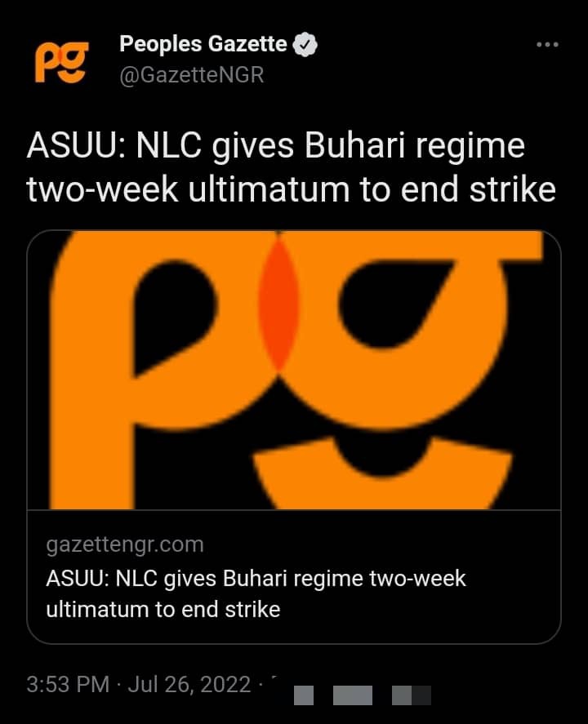Click the gazettengr.com domain label
588x724 pixels.
pyautogui.click(x=125, y=545)
